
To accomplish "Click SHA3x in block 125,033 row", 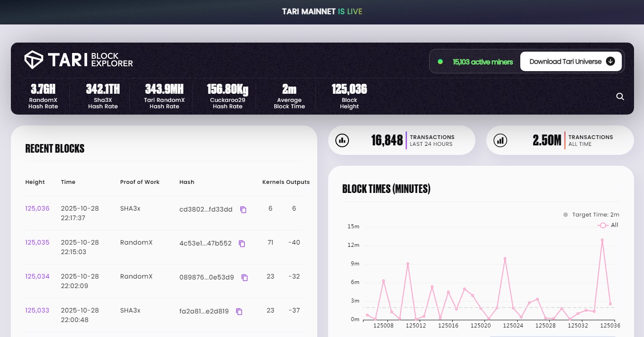I will pyautogui.click(x=130, y=310).
